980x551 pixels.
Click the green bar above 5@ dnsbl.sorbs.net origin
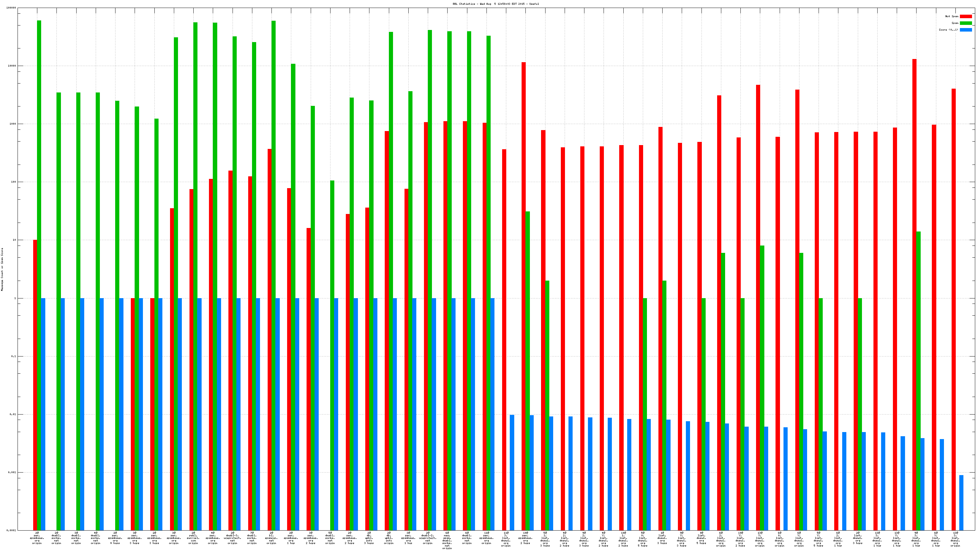[332, 342]
